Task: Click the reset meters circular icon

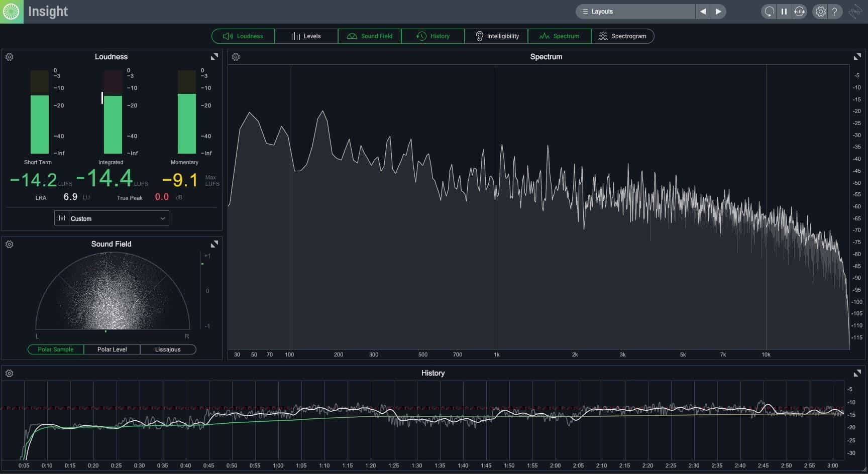Action: 769,12
